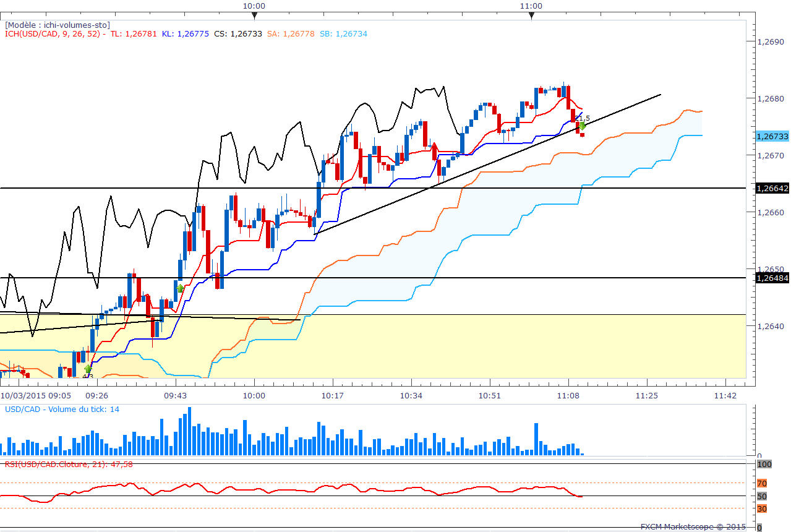791x532 pixels.
Task: Select the USD/CAD Volume du tick label
Action: pyautogui.click(x=62, y=410)
